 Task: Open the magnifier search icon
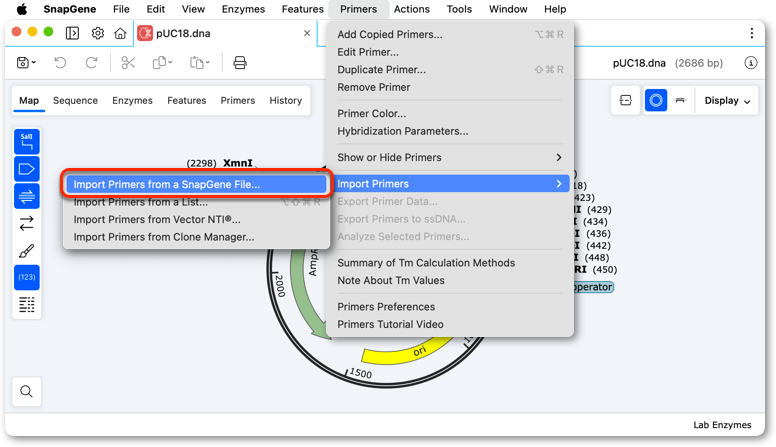pyautogui.click(x=27, y=392)
